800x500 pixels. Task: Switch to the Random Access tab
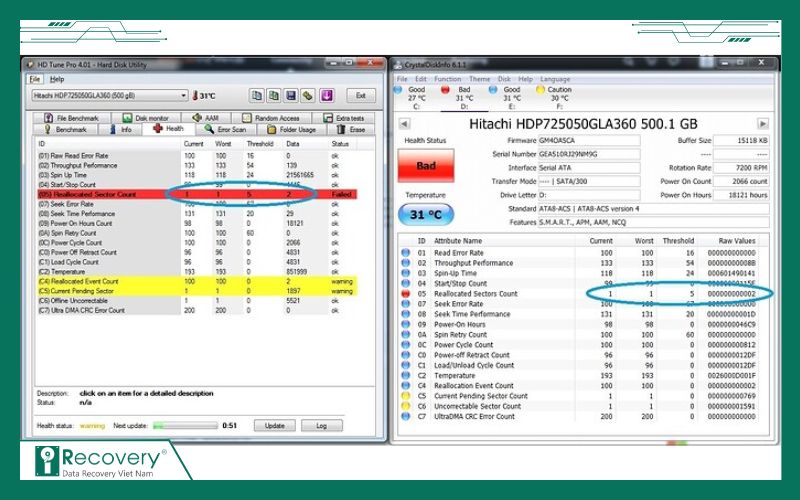point(271,118)
